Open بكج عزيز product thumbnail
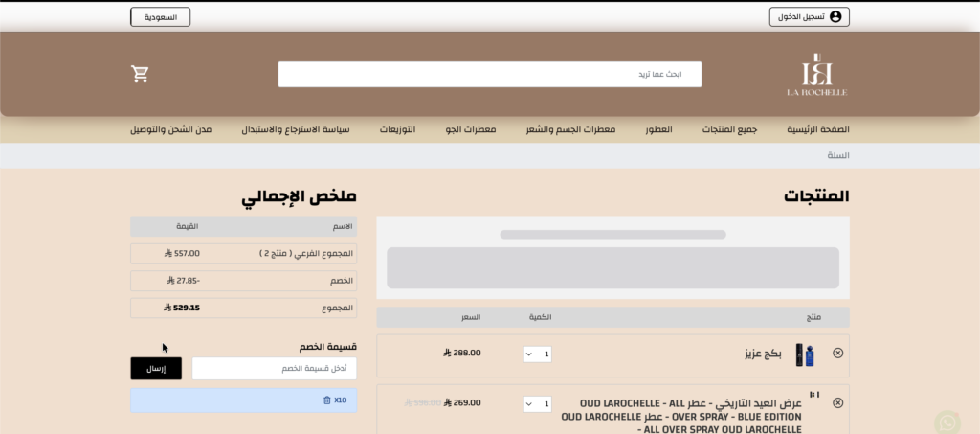Screen dimensions: 980x434 tap(804, 354)
